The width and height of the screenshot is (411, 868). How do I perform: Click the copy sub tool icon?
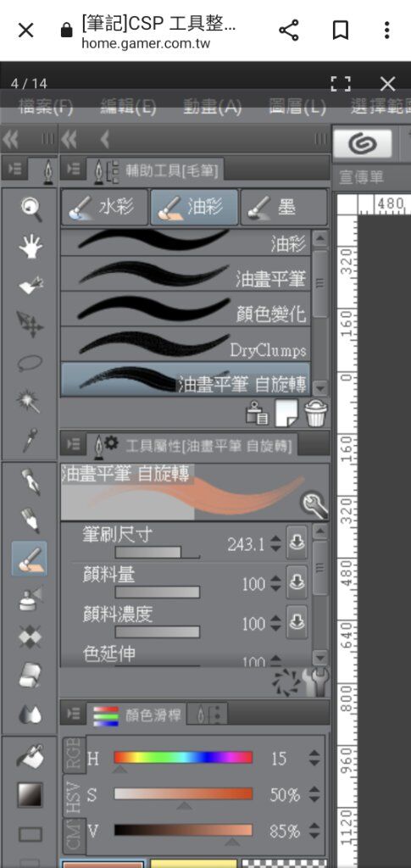click(x=258, y=413)
